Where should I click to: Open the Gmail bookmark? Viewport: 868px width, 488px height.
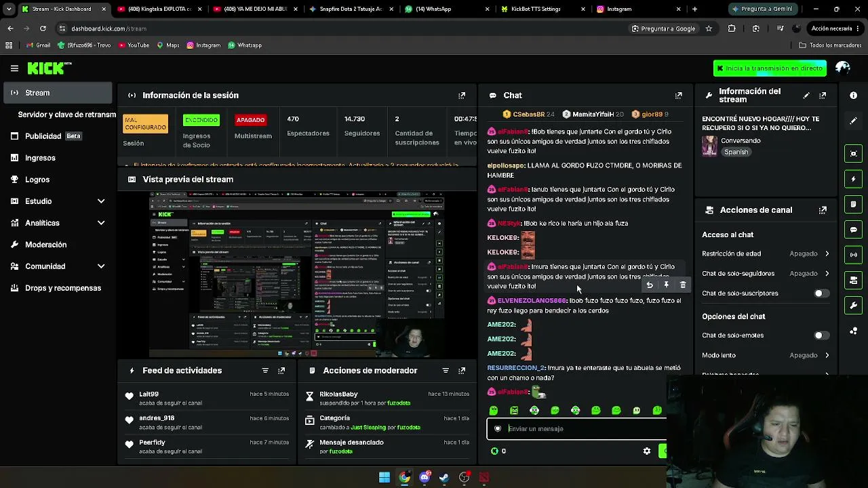pyautogui.click(x=38, y=45)
